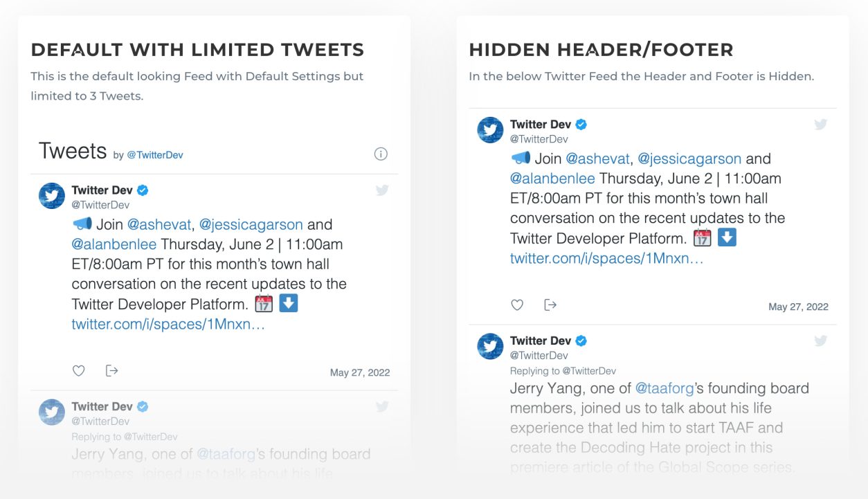Click the Twitter Dev display name in the right feed
Viewport: 868px width, 499px height.
(542, 124)
